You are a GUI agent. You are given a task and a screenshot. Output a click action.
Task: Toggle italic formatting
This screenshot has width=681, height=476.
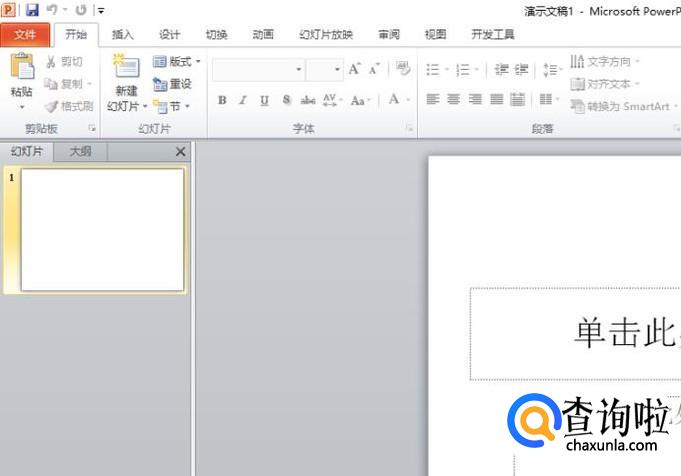click(x=242, y=100)
